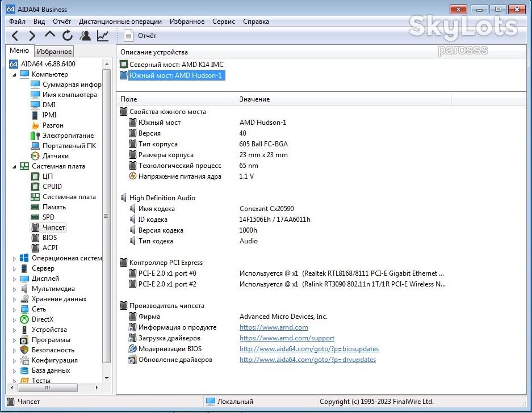Select the Датчики sensor gauge icon

[x=50, y=156]
